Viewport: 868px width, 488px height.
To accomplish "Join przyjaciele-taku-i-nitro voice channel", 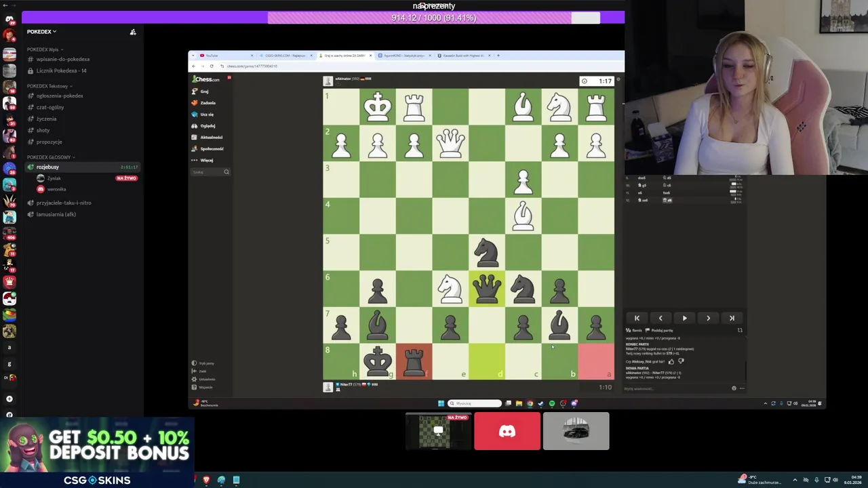I will 64,203.
